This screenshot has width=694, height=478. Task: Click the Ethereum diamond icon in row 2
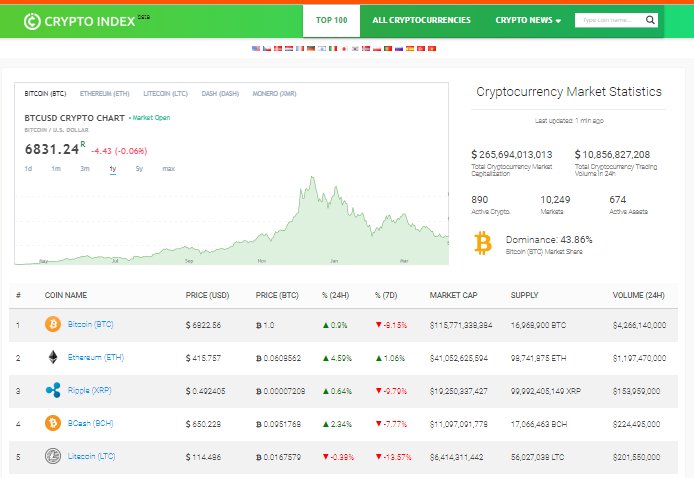tap(53, 357)
